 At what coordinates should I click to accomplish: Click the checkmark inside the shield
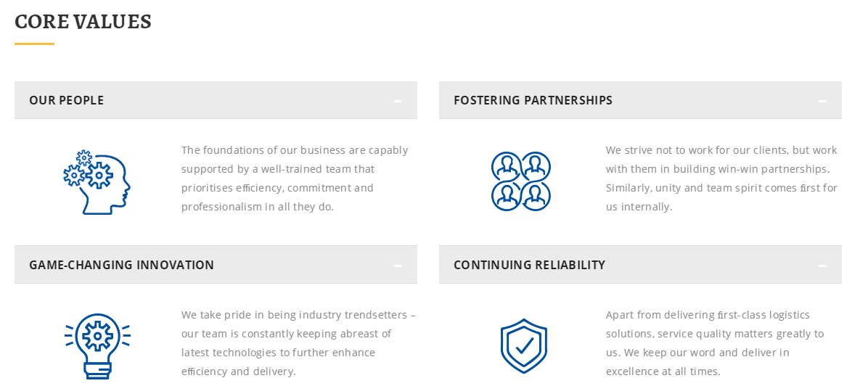(x=524, y=345)
